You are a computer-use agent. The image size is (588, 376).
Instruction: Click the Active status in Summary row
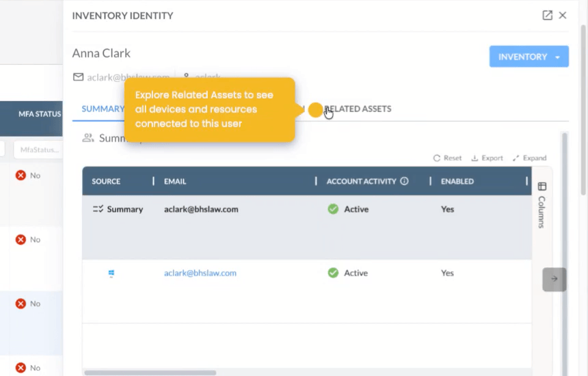(348, 209)
